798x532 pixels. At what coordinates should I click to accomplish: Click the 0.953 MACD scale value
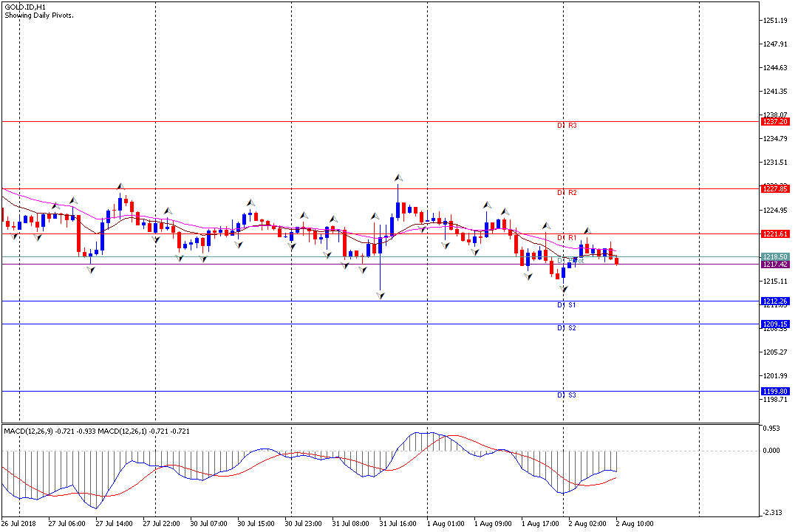pyautogui.click(x=771, y=429)
